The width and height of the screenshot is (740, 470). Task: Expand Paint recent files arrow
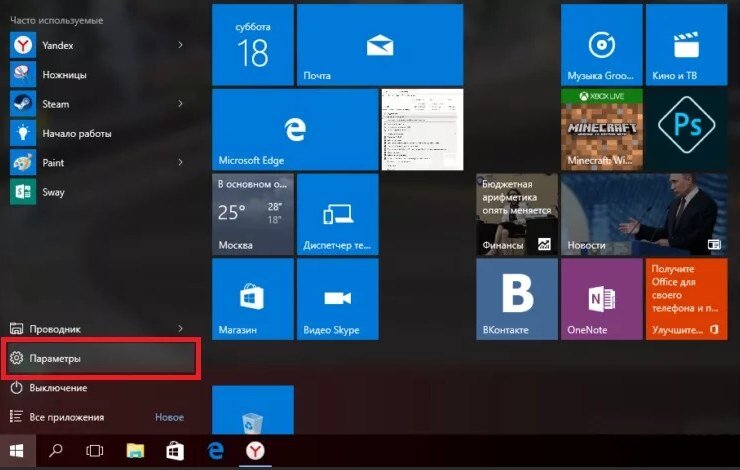click(x=180, y=162)
